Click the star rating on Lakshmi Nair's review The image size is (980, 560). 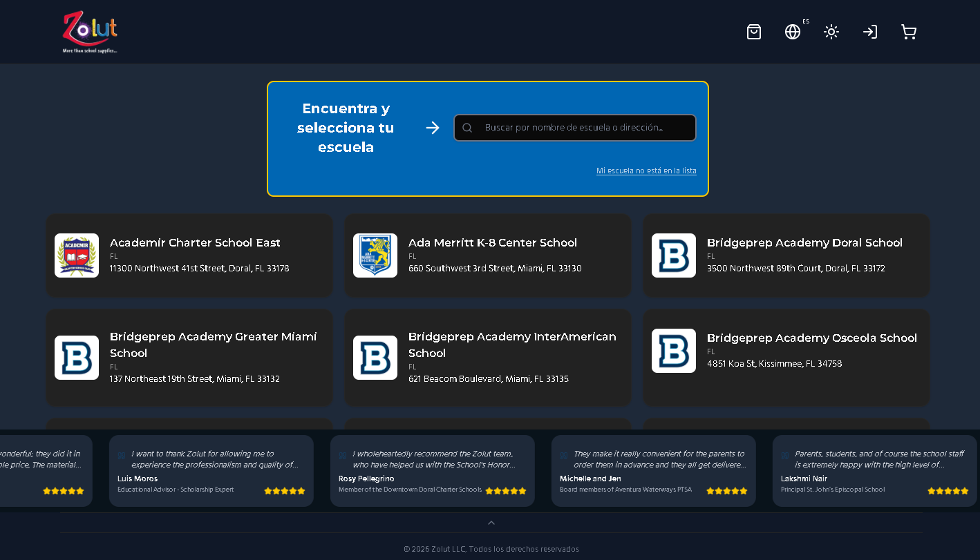pos(948,491)
